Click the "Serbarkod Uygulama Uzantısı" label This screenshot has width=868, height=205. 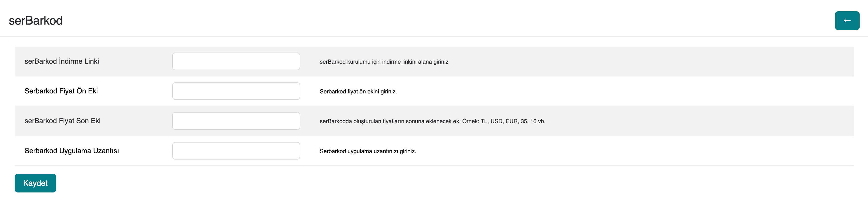coord(71,151)
